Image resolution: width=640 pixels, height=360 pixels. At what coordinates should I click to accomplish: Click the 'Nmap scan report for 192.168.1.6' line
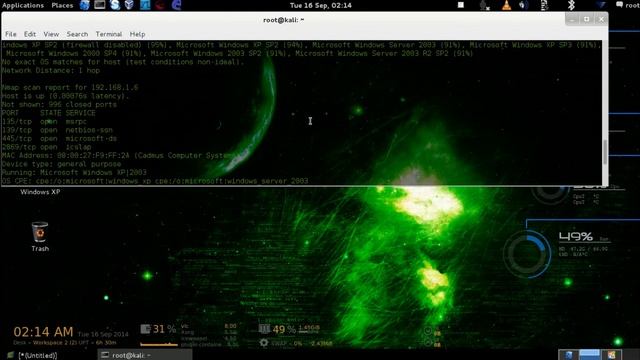coord(70,88)
